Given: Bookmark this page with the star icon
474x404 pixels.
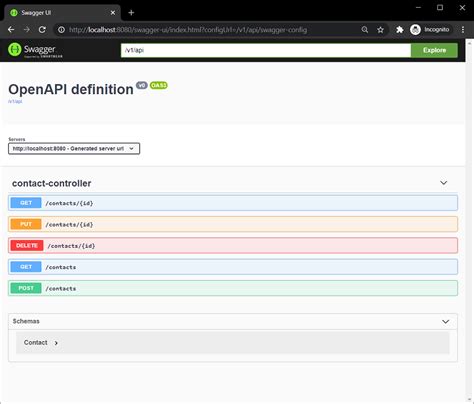Looking at the screenshot, I should click(x=380, y=30).
